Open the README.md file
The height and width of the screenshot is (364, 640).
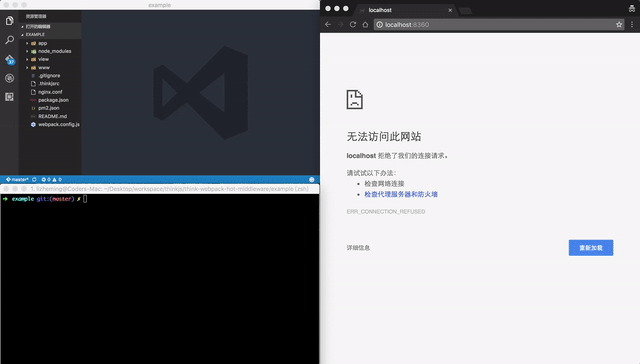(50, 116)
